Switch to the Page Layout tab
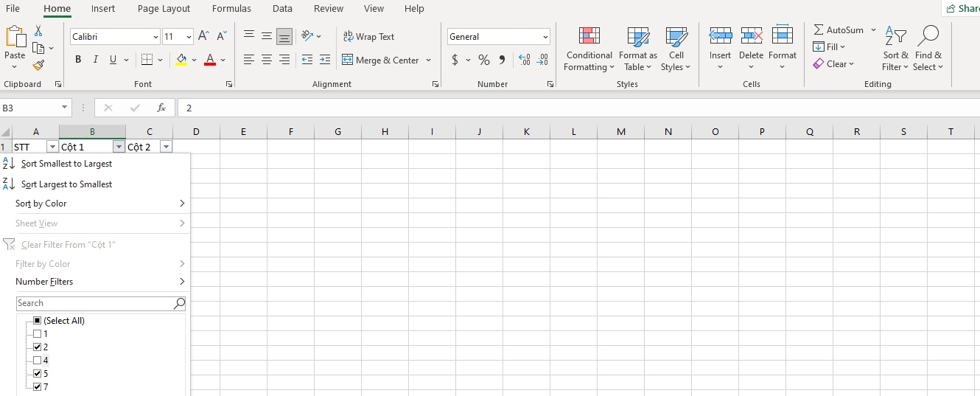980x396 pixels. (164, 9)
